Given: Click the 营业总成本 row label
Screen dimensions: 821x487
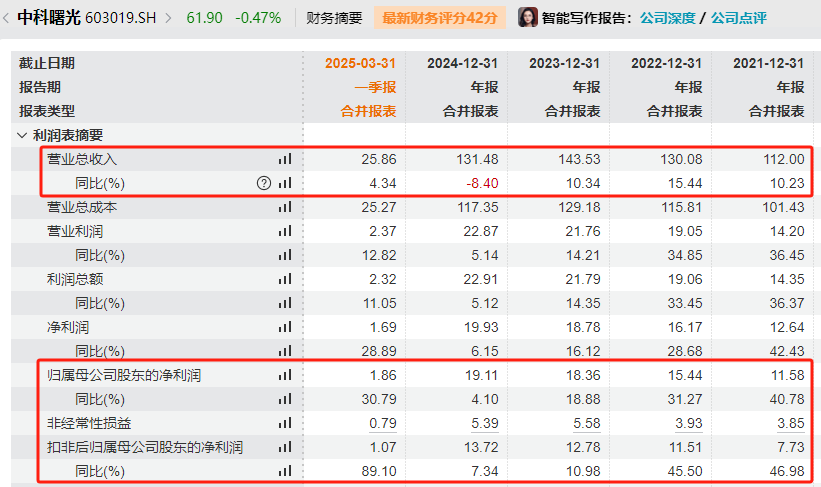Looking at the screenshot, I should (82, 207).
